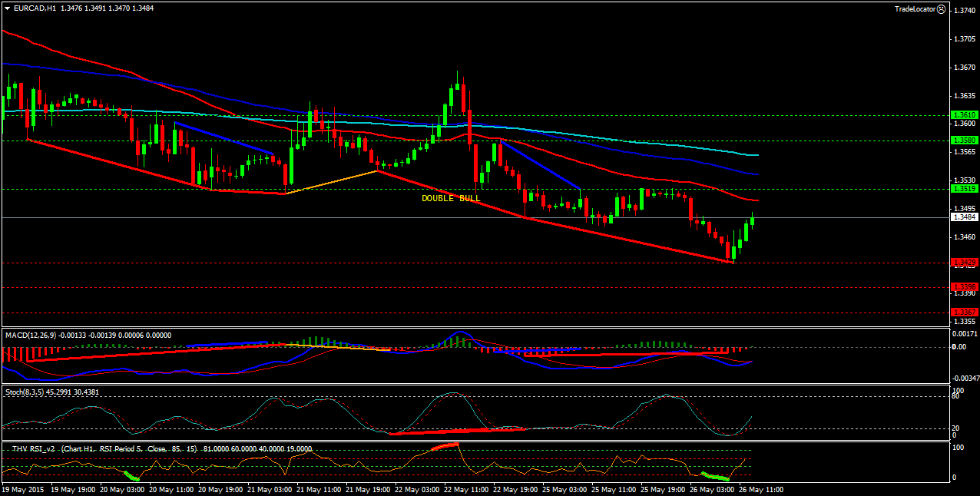Click the 19 May 19:00 time axis label
The height and width of the screenshot is (496, 980).
74,489
